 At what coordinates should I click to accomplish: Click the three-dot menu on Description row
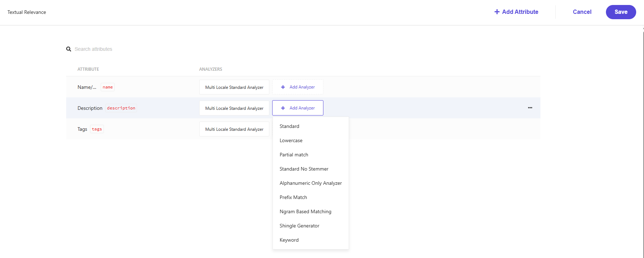click(x=530, y=108)
